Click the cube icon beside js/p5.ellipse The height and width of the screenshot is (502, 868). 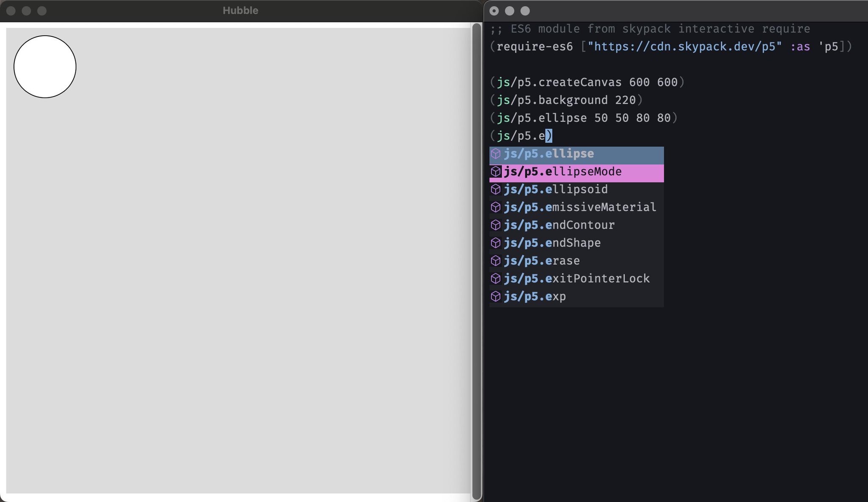[496, 153]
